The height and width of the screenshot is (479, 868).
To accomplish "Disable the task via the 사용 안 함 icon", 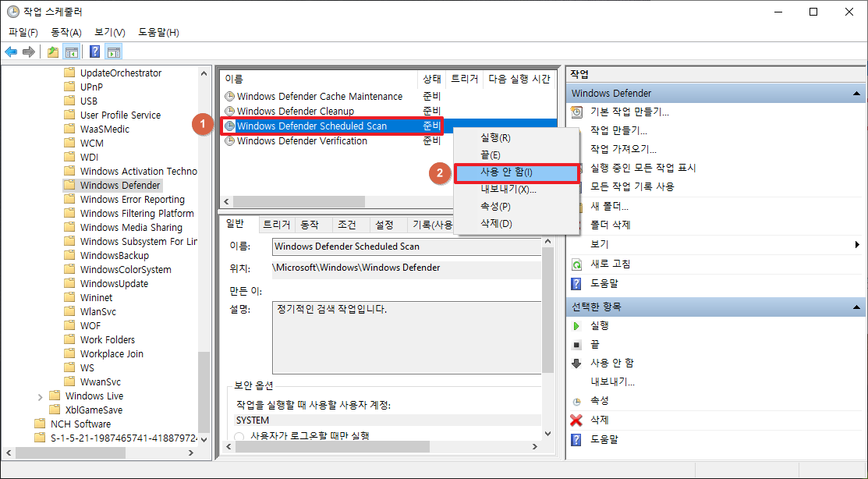I will (576, 362).
